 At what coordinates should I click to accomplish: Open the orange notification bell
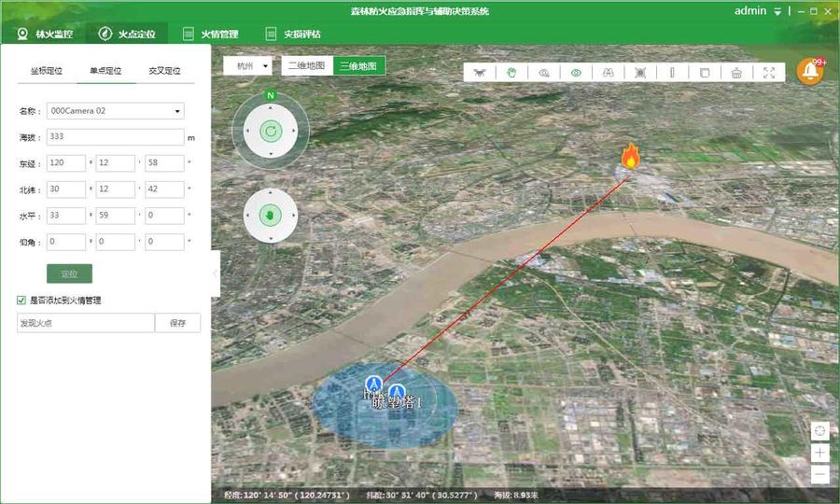click(810, 72)
